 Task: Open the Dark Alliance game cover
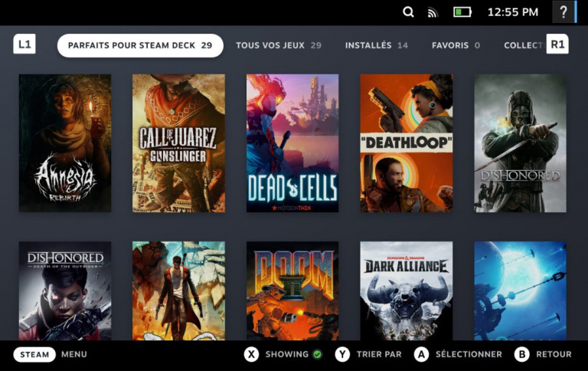[x=407, y=291]
